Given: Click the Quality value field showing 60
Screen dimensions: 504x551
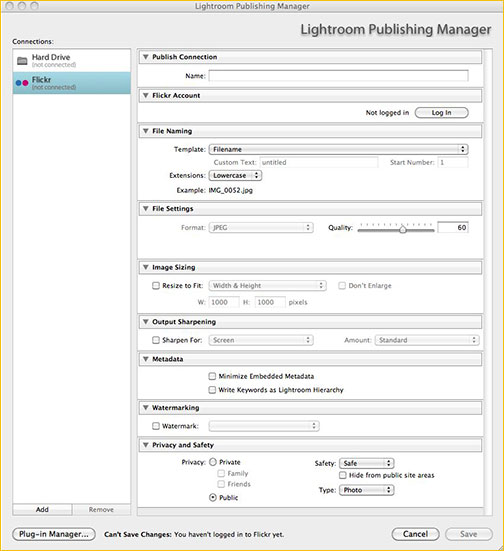Looking at the screenshot, I should point(453,227).
